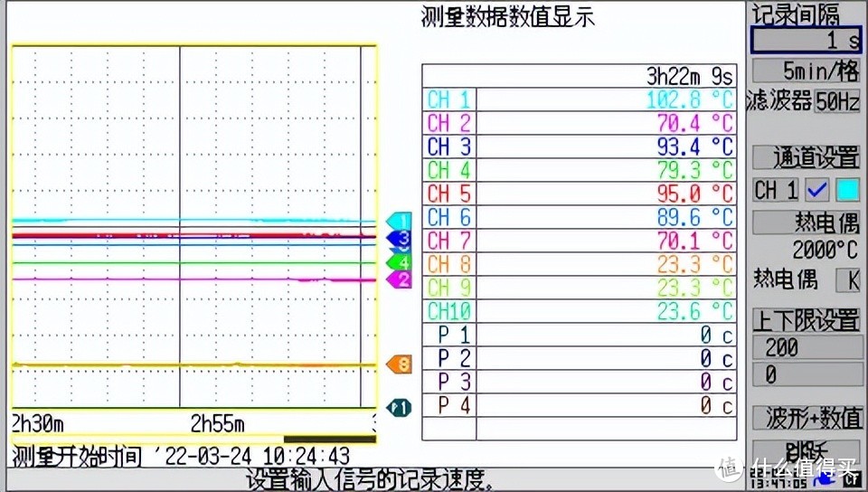Viewport: 868px width, 492px height.
Task: Click the 93.4 °C reading for CH 3
Action: [x=694, y=147]
